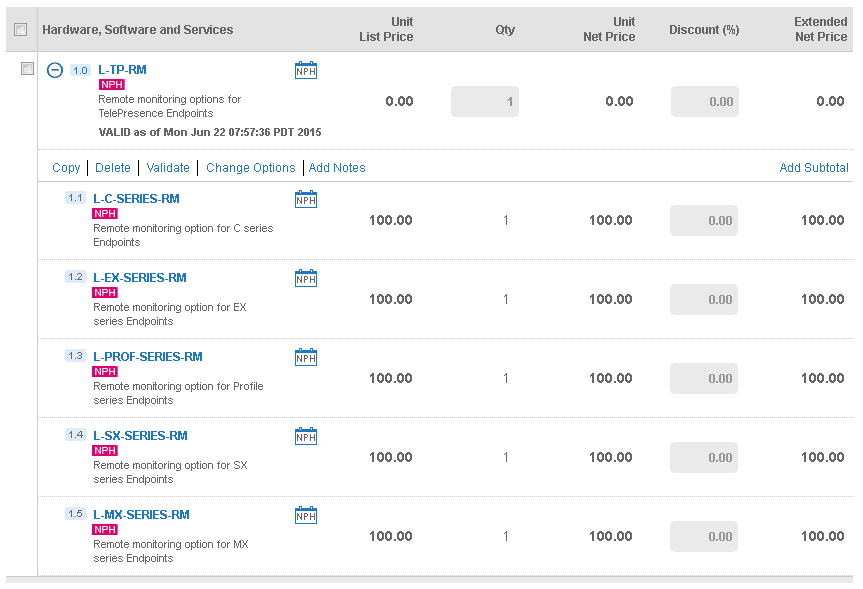Click Add Subtotal link
This screenshot has width=863, height=589.
pyautogui.click(x=813, y=168)
